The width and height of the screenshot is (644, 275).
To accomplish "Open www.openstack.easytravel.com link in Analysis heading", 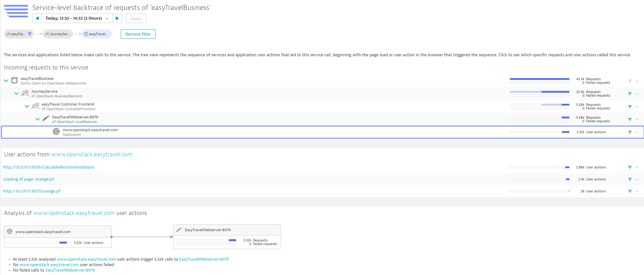I will point(74,213).
